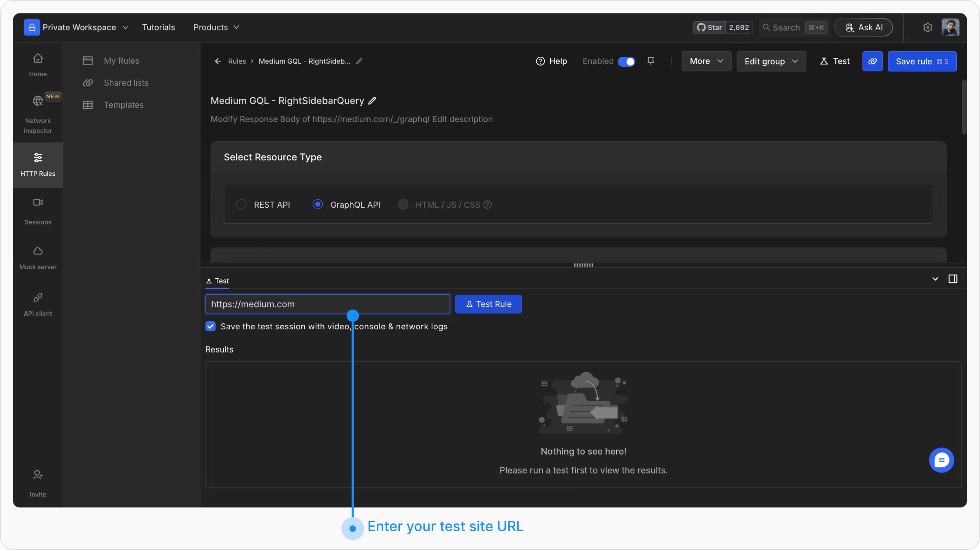Image resolution: width=980 pixels, height=550 pixels.
Task: Open the API client icon
Action: click(x=38, y=298)
